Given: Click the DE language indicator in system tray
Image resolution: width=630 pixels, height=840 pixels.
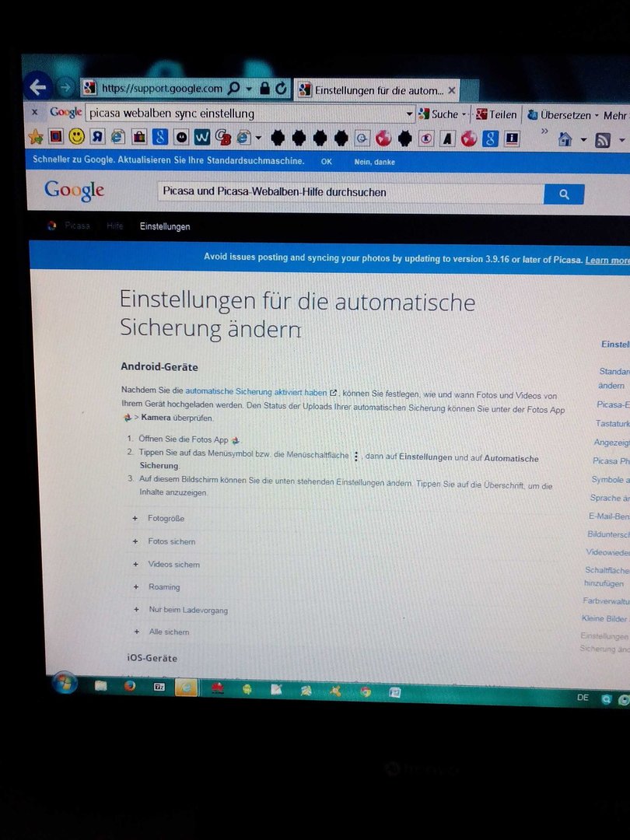Looking at the screenshot, I should pos(583,698).
